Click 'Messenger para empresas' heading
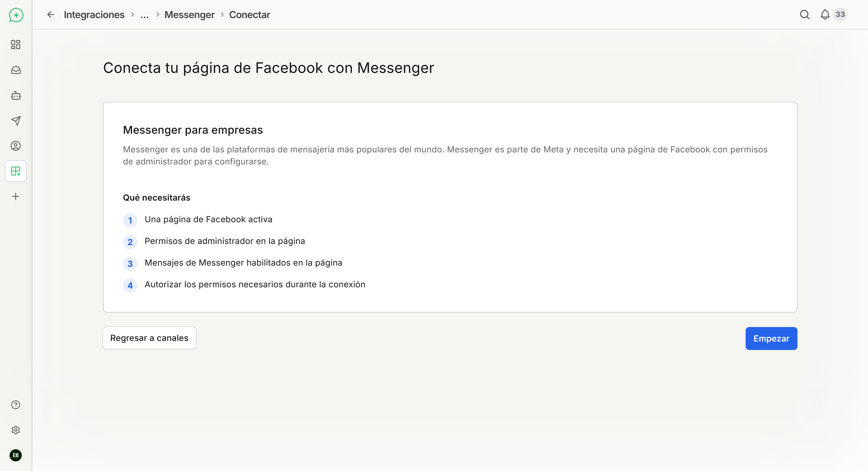868x471 pixels. click(193, 130)
